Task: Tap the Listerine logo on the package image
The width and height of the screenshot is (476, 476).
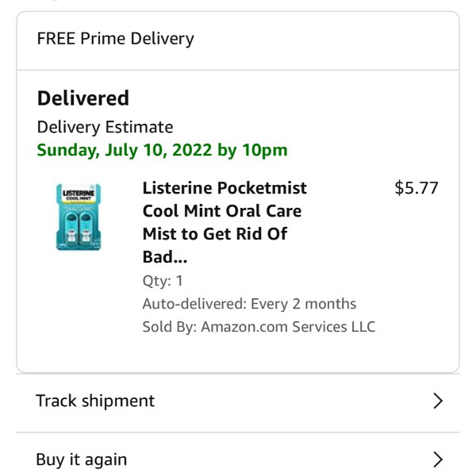Action: click(79, 194)
